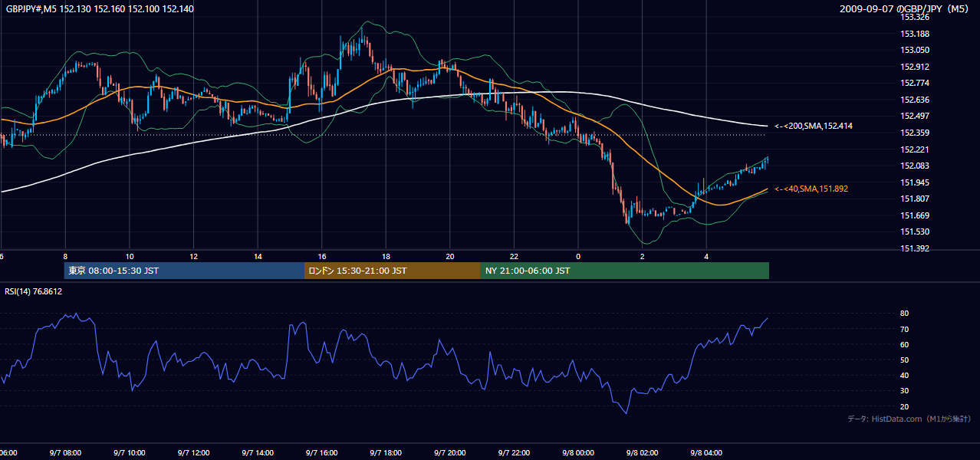This screenshot has width=980, height=460.
Task: Click hour label 10 under the price chart
Action: pyautogui.click(x=130, y=256)
